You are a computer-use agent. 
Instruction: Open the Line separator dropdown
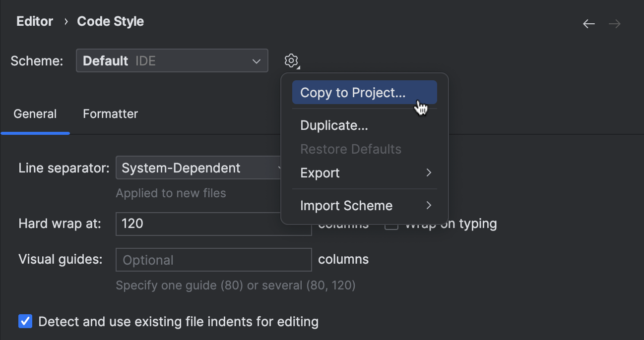[198, 168]
